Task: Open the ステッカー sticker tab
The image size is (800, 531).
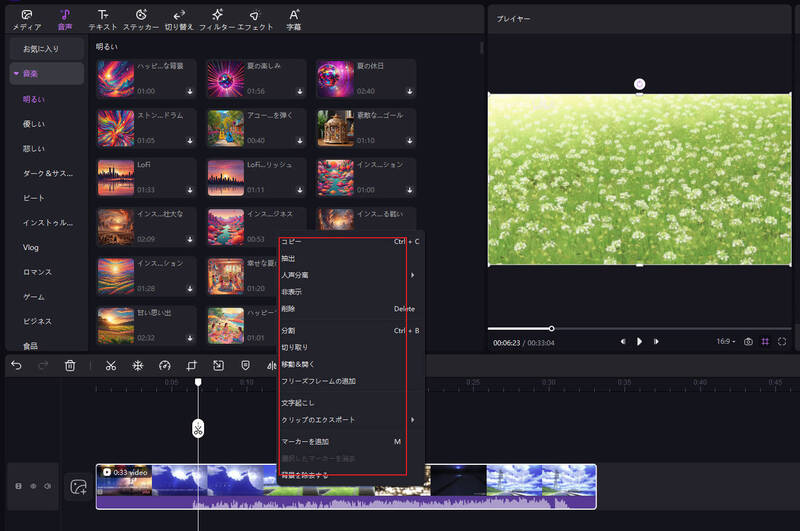Action: (x=141, y=20)
